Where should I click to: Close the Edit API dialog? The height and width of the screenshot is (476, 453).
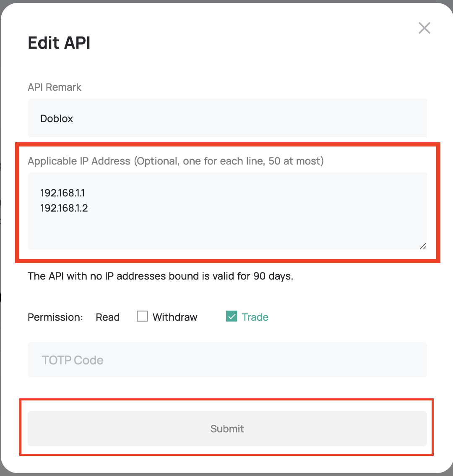[x=424, y=28]
